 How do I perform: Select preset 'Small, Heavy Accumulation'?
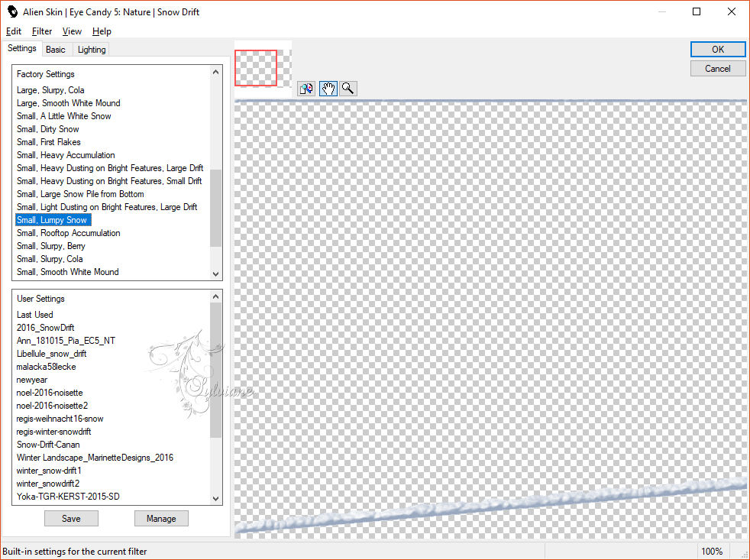(66, 154)
